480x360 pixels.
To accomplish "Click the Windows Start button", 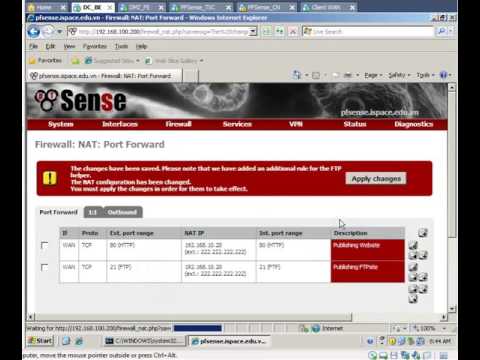I will pos(40,341).
